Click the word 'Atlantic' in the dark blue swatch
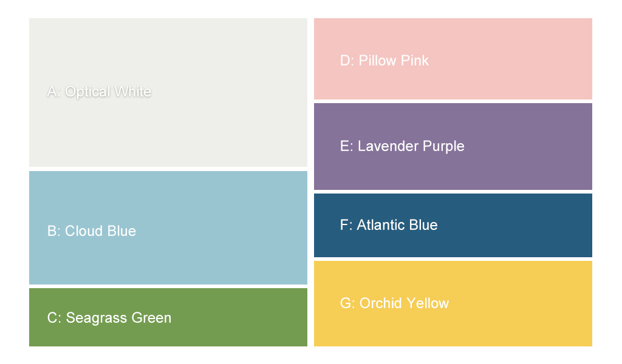The width and height of the screenshot is (622, 364). coord(381,225)
